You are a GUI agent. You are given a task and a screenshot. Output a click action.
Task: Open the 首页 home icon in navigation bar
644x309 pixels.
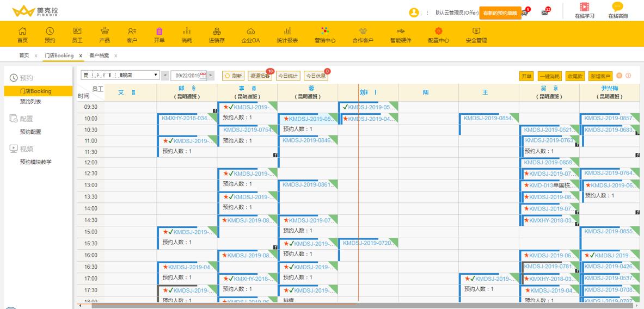22,32
